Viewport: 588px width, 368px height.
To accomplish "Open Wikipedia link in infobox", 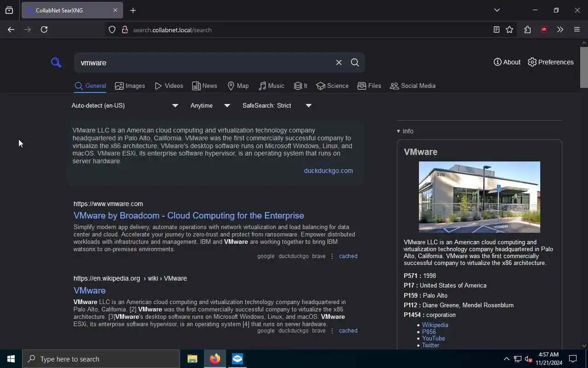I will pyautogui.click(x=435, y=325).
